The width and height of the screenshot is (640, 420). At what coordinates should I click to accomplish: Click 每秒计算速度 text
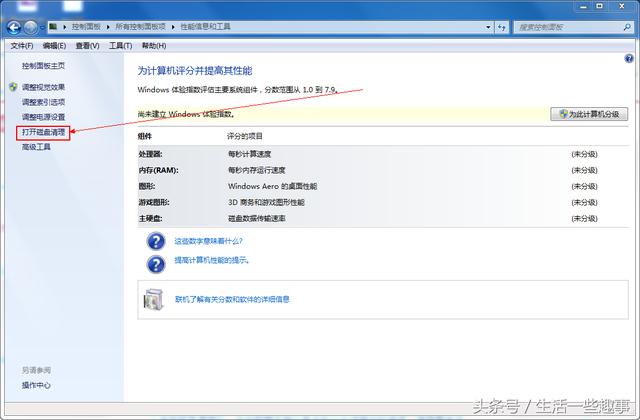click(x=249, y=154)
